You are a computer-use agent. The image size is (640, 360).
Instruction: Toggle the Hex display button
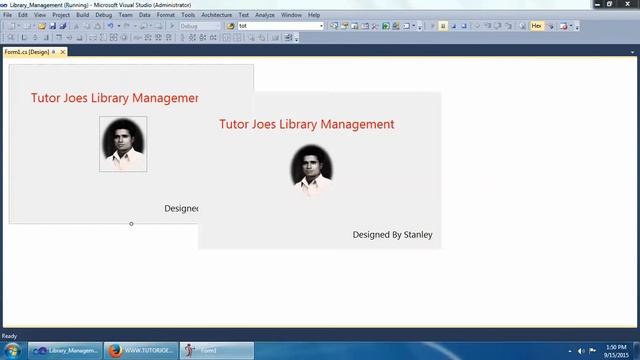pyautogui.click(x=537, y=26)
